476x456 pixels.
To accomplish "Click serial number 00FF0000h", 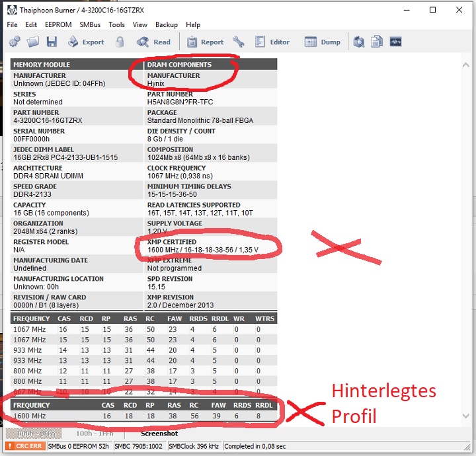I will pyautogui.click(x=31, y=139).
